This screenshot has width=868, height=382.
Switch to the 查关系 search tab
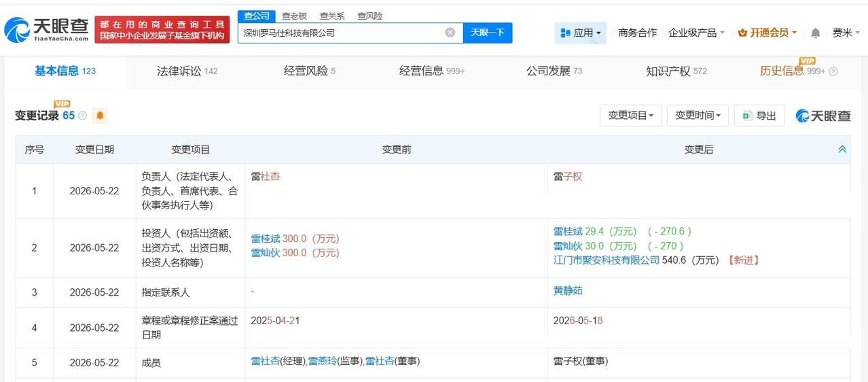point(332,16)
